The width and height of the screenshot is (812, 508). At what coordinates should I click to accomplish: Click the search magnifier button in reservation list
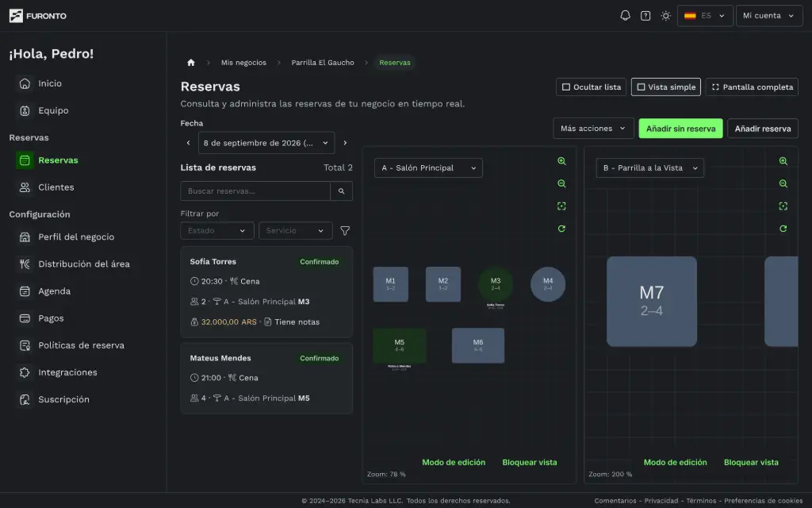(341, 191)
